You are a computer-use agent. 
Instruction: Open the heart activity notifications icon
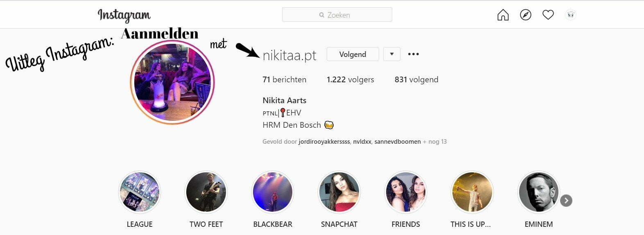(x=548, y=15)
